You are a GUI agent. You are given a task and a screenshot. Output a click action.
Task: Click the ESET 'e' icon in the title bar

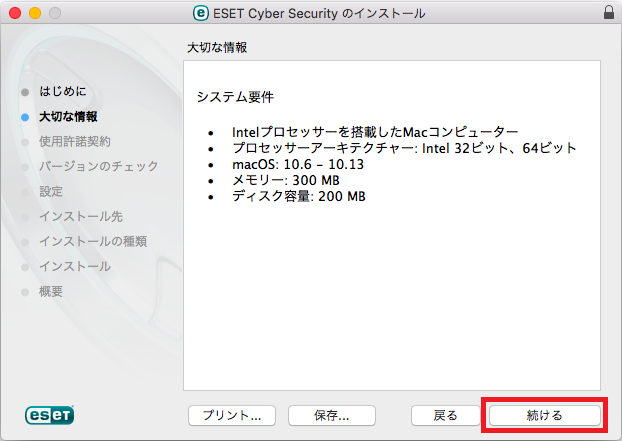click(x=201, y=13)
